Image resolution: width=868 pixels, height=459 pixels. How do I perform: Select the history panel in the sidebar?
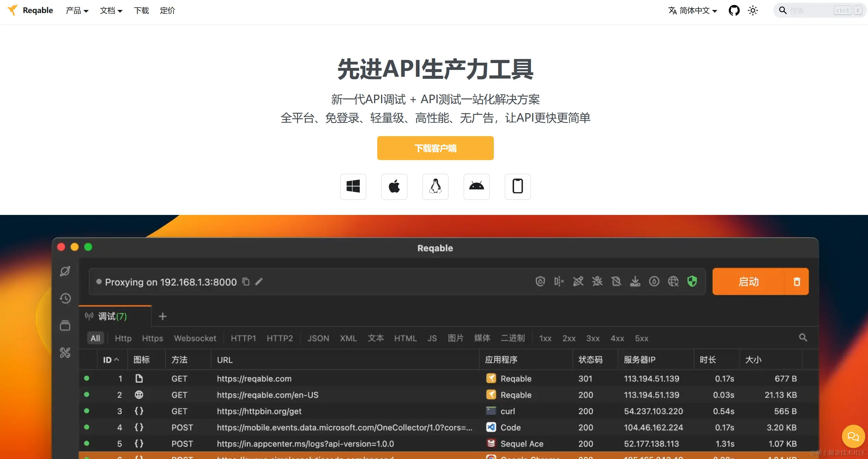click(x=65, y=298)
